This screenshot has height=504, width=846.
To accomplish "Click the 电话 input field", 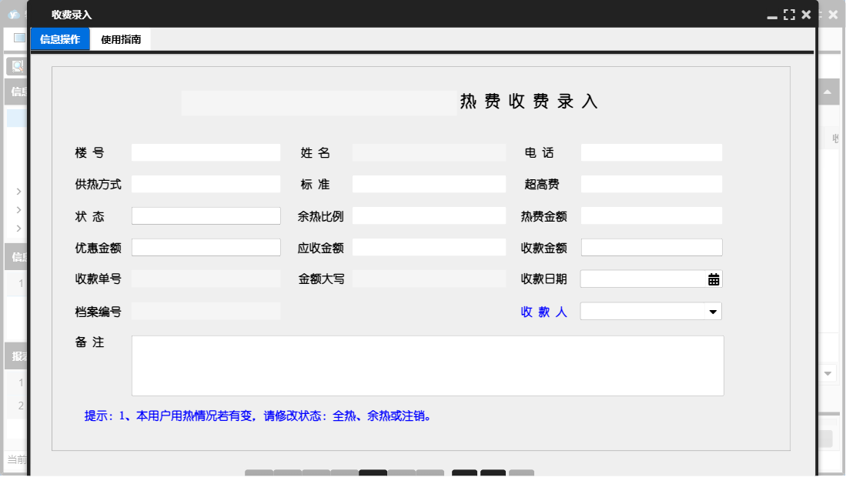I will pyautogui.click(x=650, y=152).
